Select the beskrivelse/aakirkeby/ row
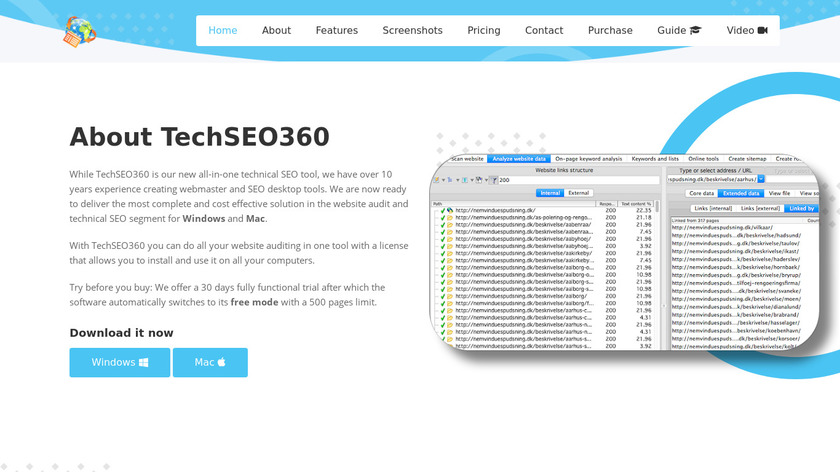This screenshot has width=840, height=472. [x=523, y=253]
